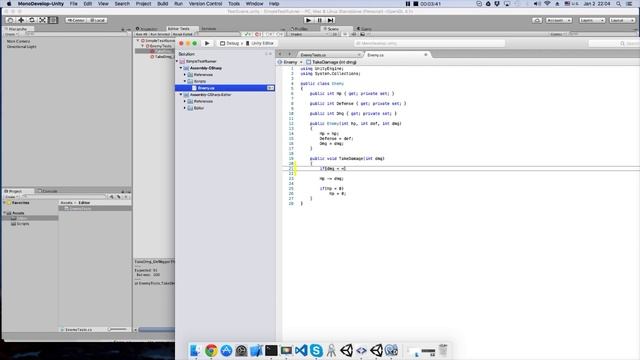This screenshot has width=640, height=360.
Task: Open Finder from the Dock
Action: pyautogui.click(x=196, y=350)
